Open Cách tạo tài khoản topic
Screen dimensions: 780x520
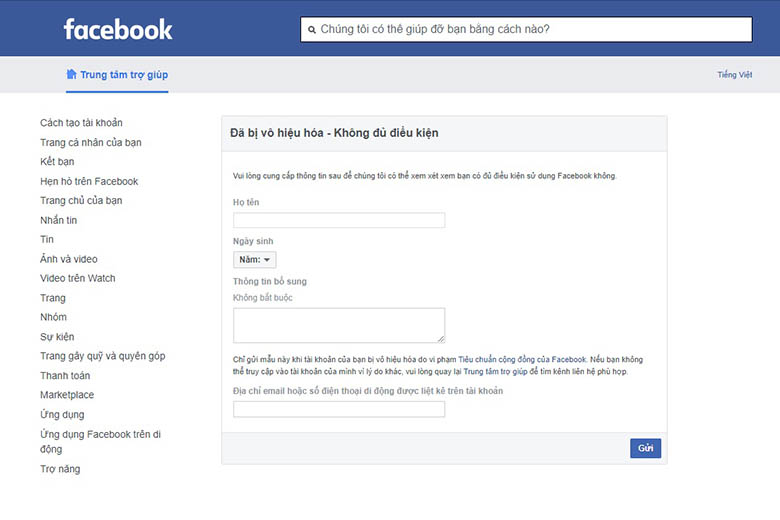click(81, 122)
